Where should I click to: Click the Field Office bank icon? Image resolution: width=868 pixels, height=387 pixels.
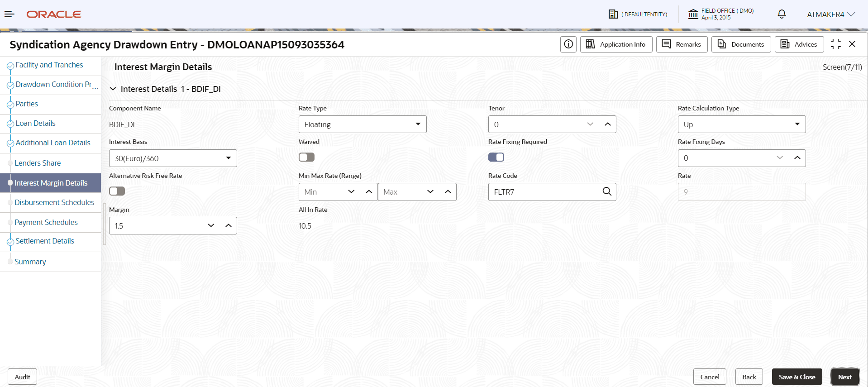coord(693,14)
